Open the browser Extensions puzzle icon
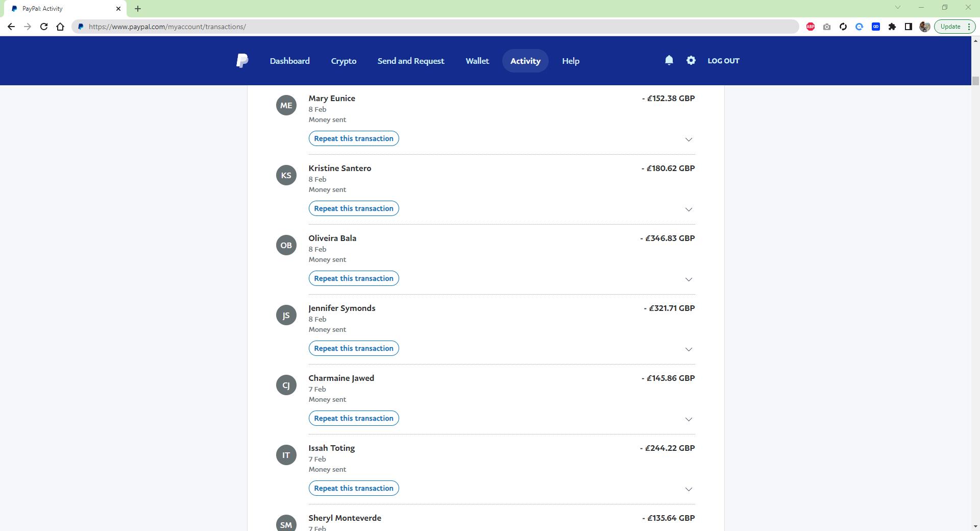The height and width of the screenshot is (531, 980). point(892,27)
